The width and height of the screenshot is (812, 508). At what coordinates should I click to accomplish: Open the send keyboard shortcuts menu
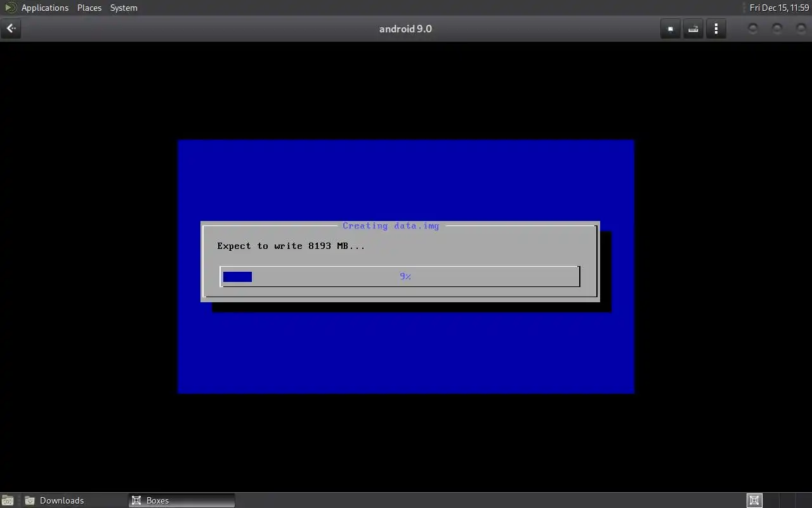coord(693,29)
